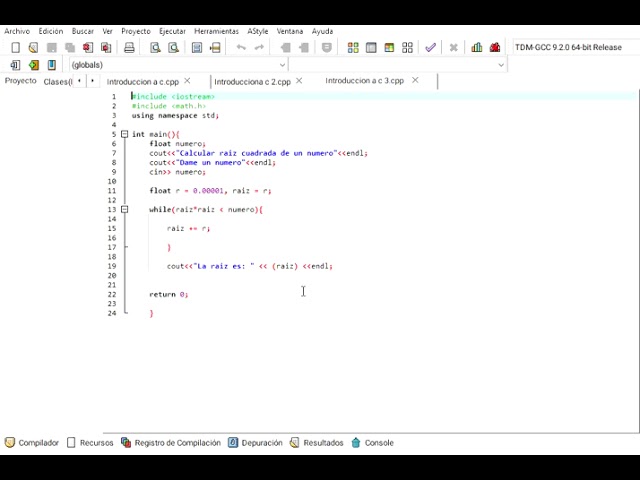
Task: Click the insert icon in second toolbar row
Action: coord(15,65)
